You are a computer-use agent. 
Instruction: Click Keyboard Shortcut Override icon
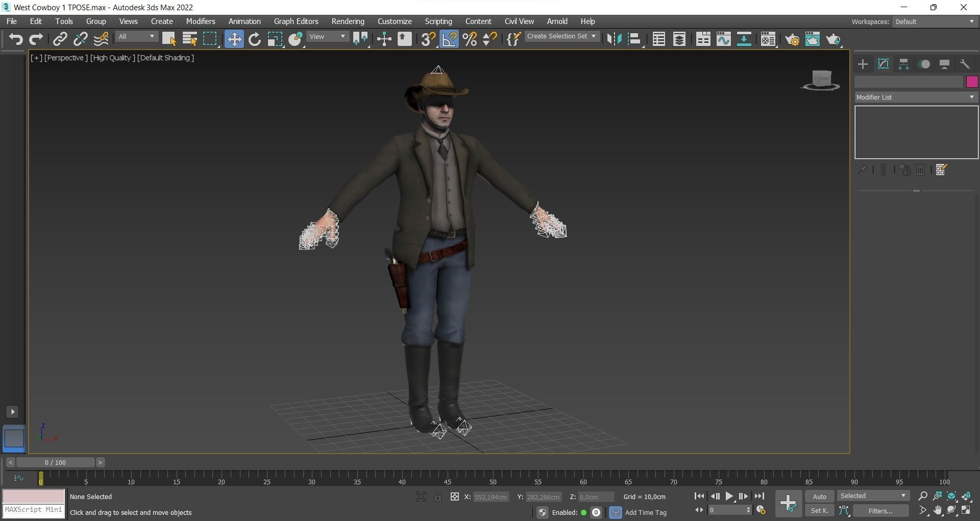pyautogui.click(x=404, y=39)
